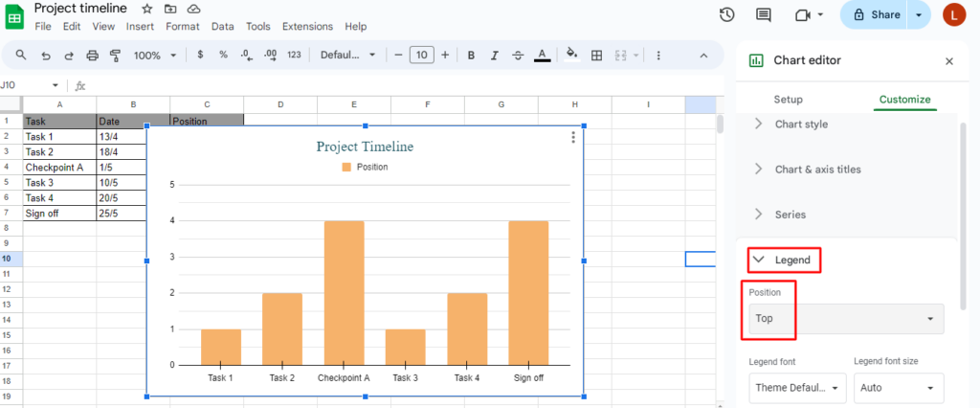This screenshot has width=980, height=408.
Task: Open the chart three-dot options menu
Action: pos(573,138)
